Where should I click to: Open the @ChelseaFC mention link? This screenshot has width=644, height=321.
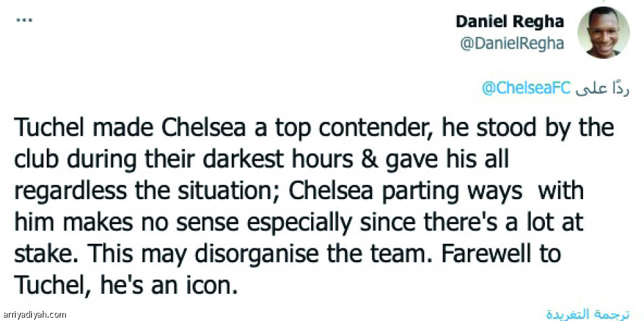click(527, 88)
